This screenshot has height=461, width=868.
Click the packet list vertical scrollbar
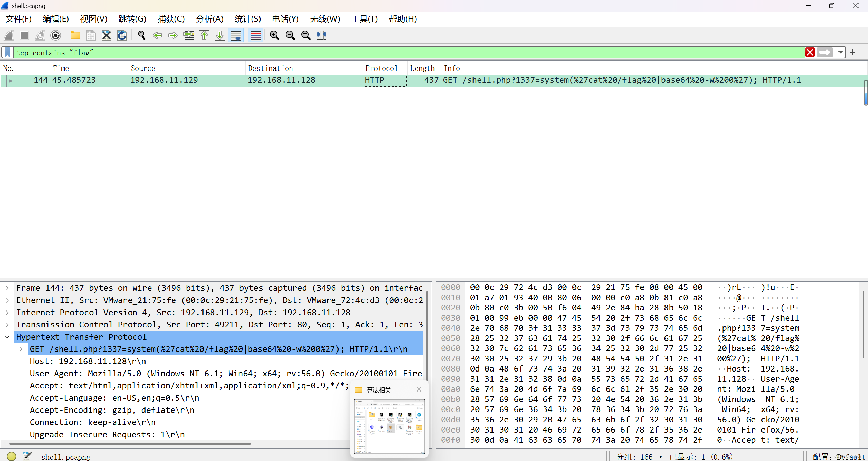point(865,93)
